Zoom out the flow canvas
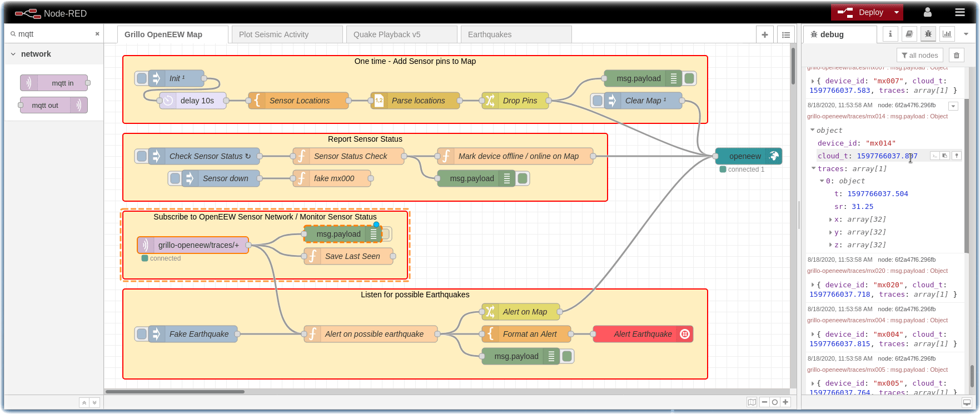Image resolution: width=980 pixels, height=414 pixels. pos(765,402)
